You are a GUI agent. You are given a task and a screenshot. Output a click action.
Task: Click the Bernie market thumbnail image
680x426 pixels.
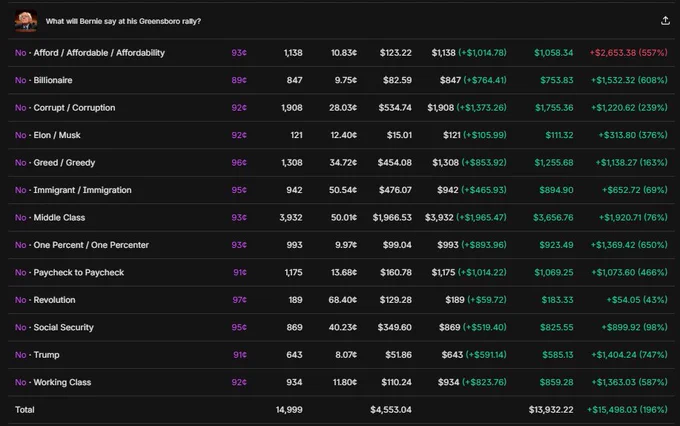[x=26, y=21]
